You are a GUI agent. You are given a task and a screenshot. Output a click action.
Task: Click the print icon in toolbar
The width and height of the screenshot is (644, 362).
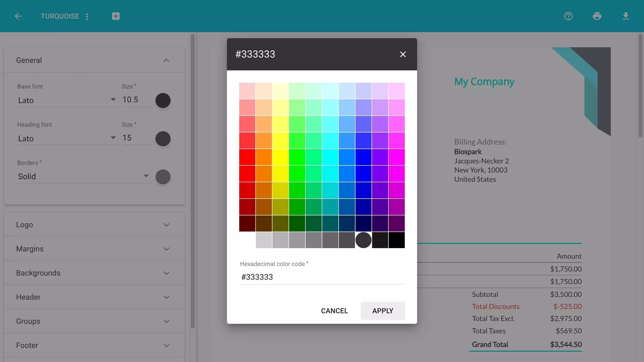tap(597, 16)
